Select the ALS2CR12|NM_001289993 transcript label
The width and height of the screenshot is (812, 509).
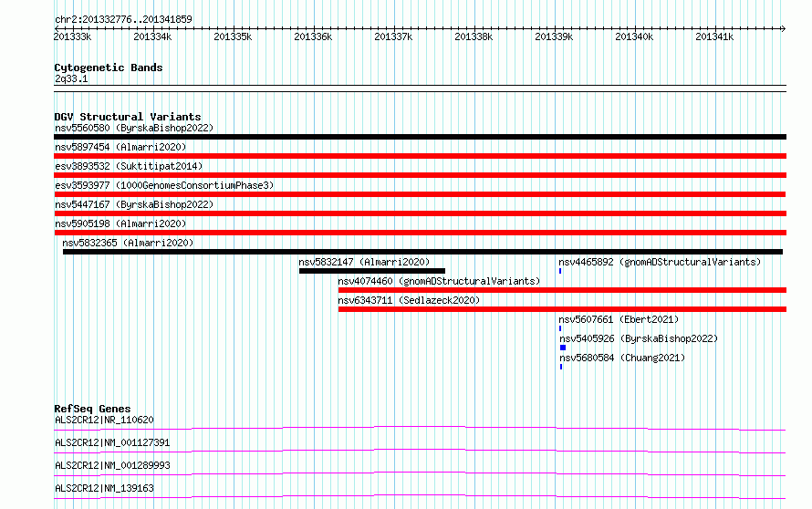click(x=112, y=465)
